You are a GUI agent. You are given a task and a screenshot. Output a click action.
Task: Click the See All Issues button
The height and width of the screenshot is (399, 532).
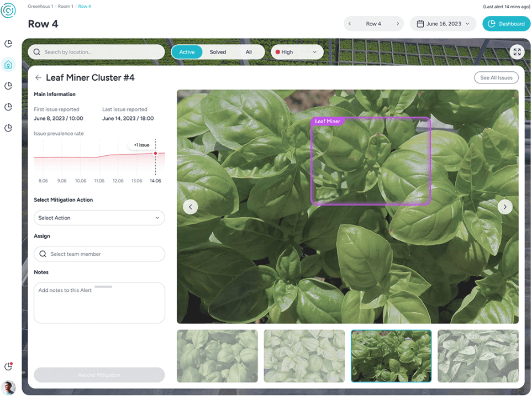496,78
